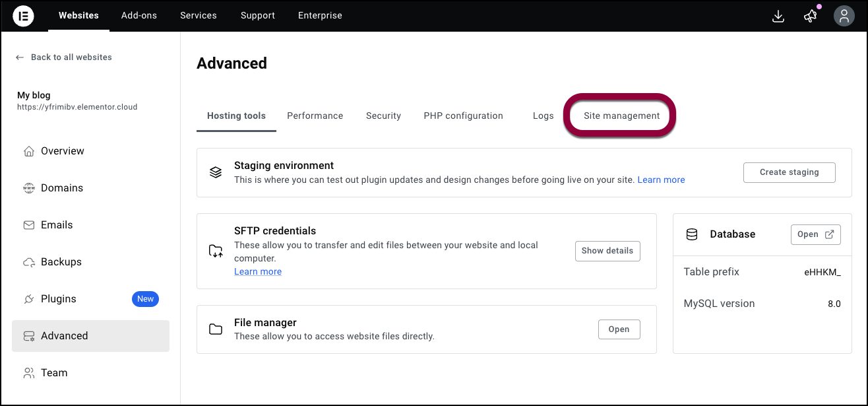Switch to the Security tab
Viewport: 868px width, 406px height.
pyautogui.click(x=383, y=116)
